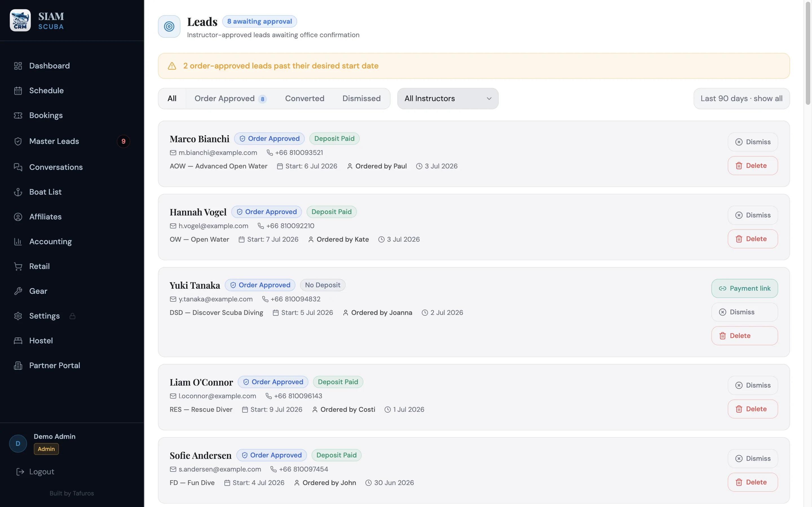Image resolution: width=812 pixels, height=507 pixels.
Task: Open the Retail shopping cart icon
Action: [x=18, y=266]
